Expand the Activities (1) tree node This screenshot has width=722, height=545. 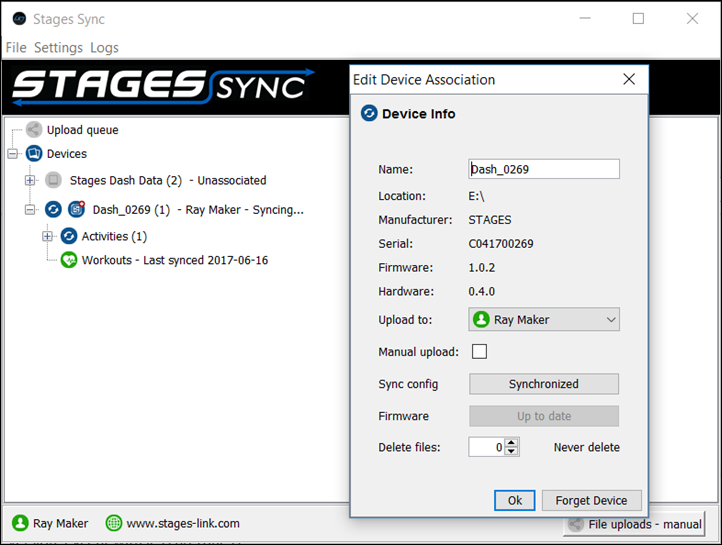pyautogui.click(x=47, y=236)
